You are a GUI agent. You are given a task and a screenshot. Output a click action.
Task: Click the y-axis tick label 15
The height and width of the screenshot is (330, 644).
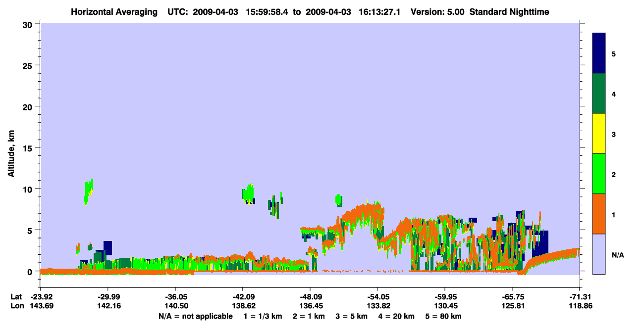(x=29, y=148)
